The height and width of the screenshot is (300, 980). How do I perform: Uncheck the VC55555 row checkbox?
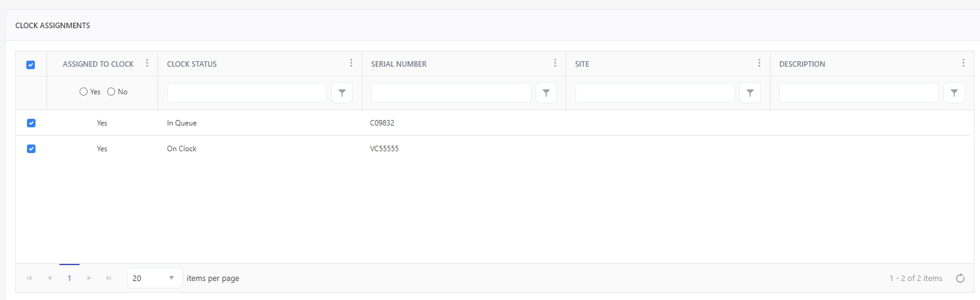coord(31,149)
